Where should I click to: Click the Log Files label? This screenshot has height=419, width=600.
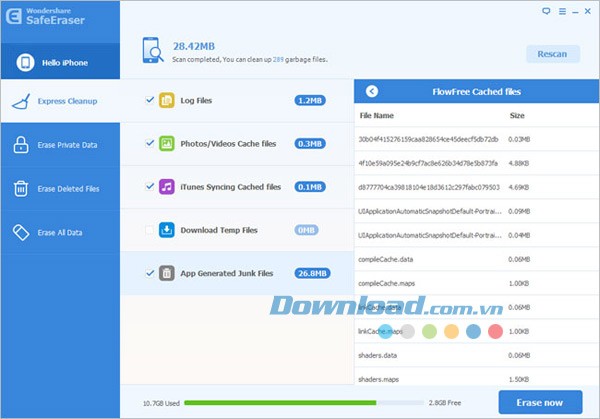pyautogui.click(x=196, y=100)
